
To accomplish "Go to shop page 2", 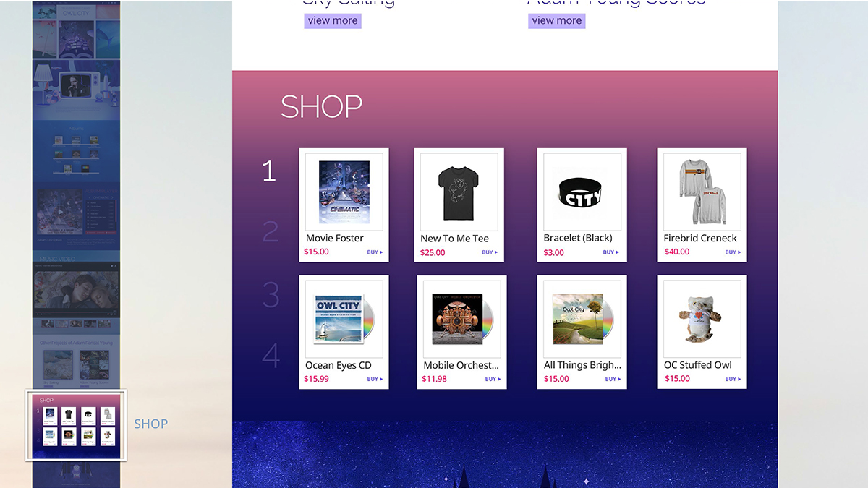I will (x=271, y=232).
